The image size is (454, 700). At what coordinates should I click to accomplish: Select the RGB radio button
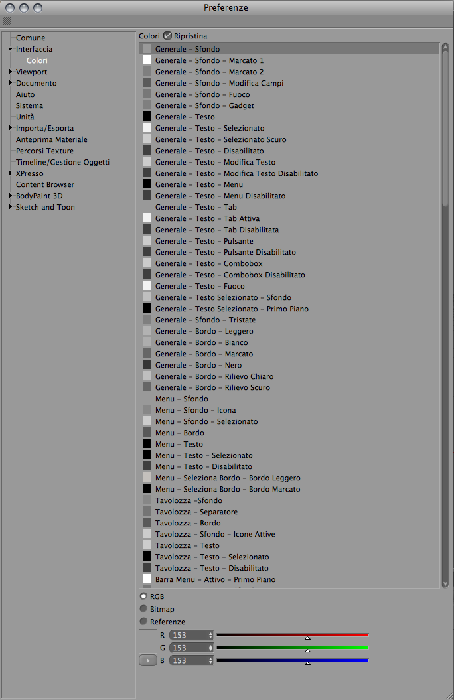143,596
